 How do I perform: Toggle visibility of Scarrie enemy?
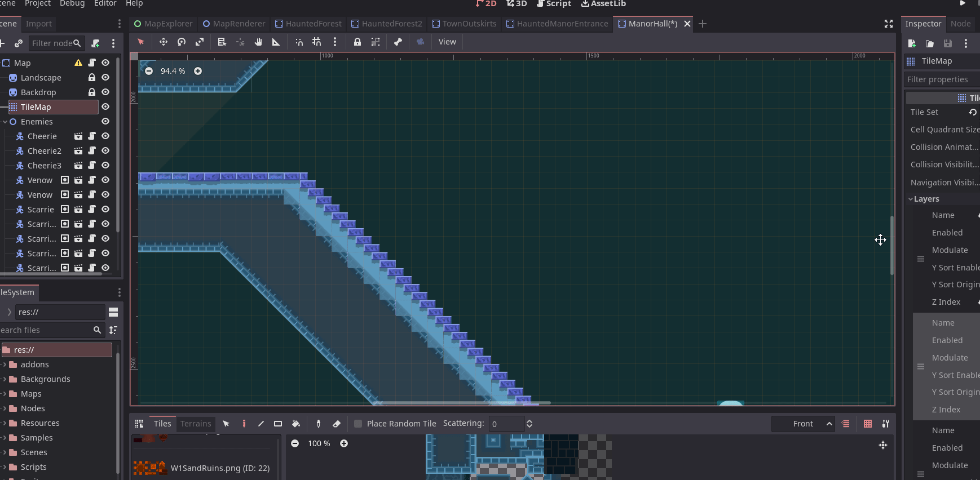[105, 209]
